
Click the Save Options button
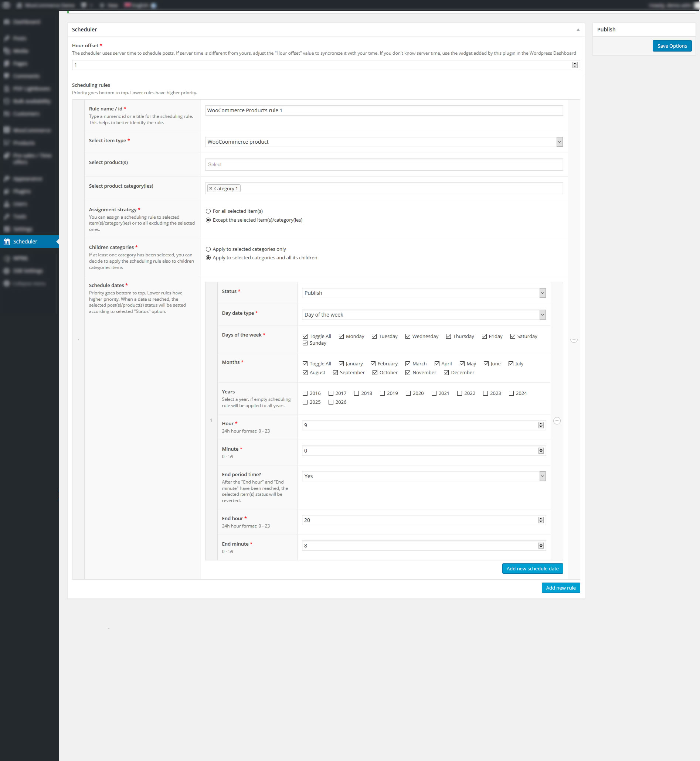672,46
